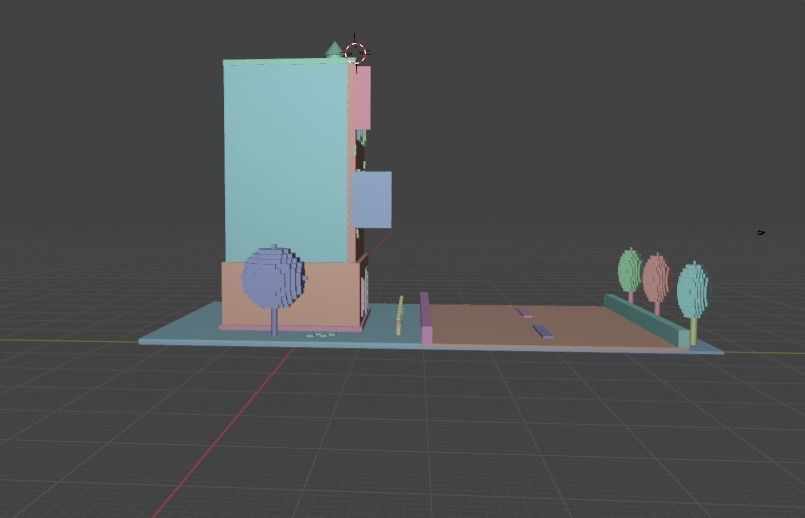805x518 pixels.
Task: Select the small pebbles before the building
Action: [319, 335]
